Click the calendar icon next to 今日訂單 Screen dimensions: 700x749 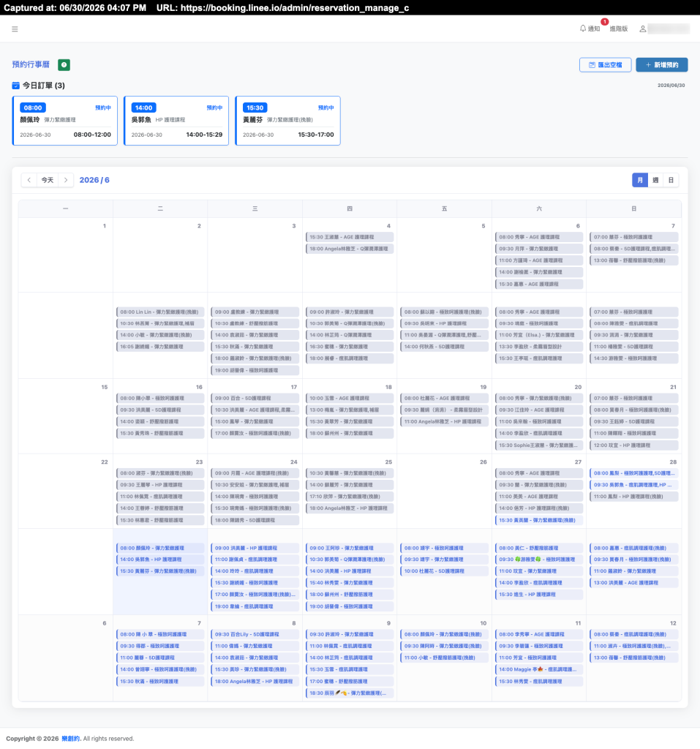tap(16, 86)
